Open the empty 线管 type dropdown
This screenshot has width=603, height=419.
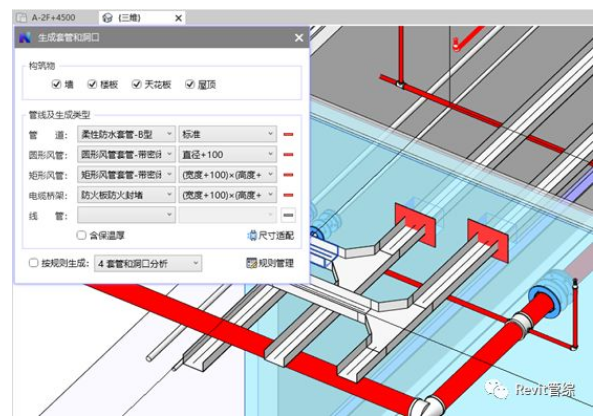126,215
